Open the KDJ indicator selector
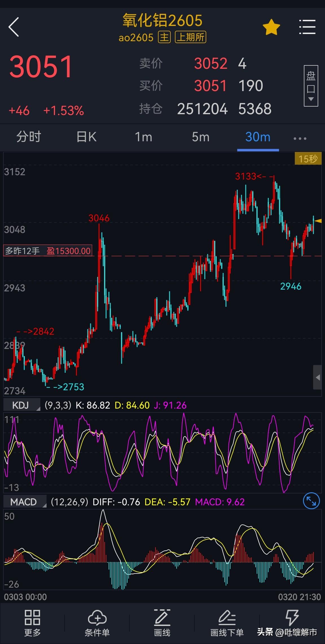 pos(22,405)
